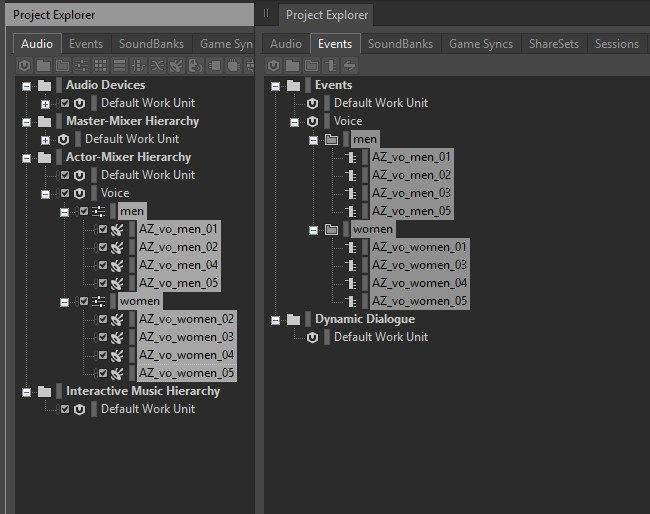Viewport: 650px width, 514px height.
Task: Open ShareSets tab in right Project Explorer
Action: click(x=554, y=44)
